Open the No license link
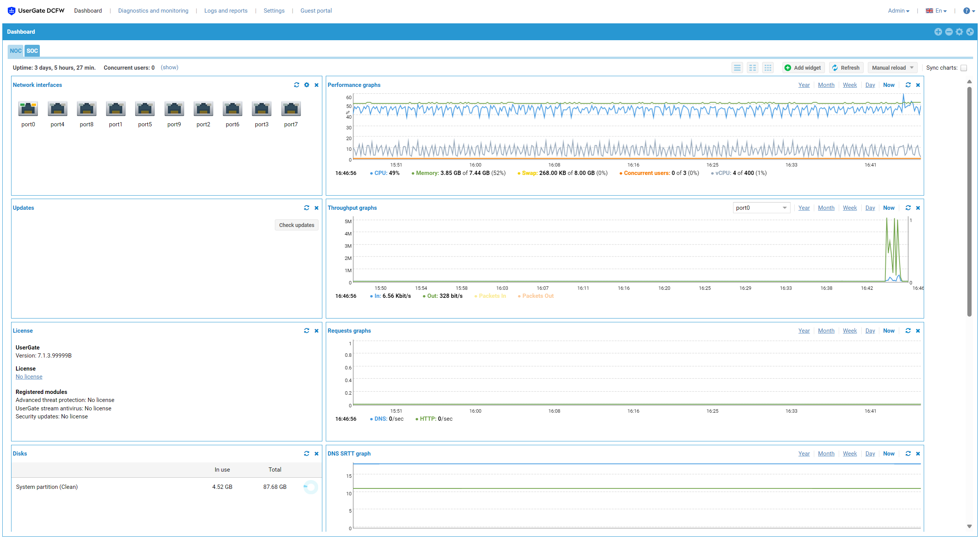Image resolution: width=980 pixels, height=539 pixels. tap(29, 377)
